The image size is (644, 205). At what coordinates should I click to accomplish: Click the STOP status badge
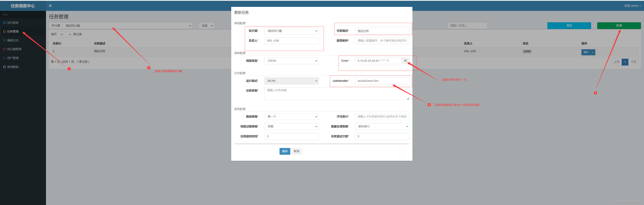click(x=527, y=51)
